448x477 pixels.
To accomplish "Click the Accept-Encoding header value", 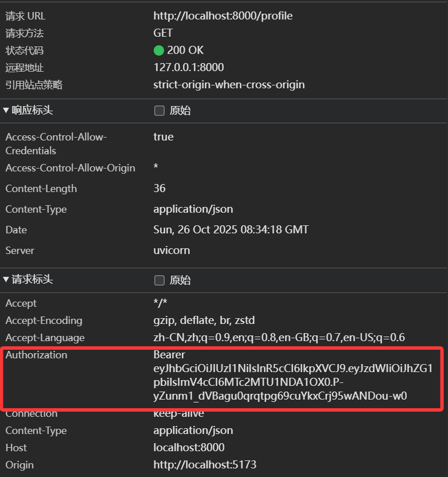I will [x=204, y=320].
